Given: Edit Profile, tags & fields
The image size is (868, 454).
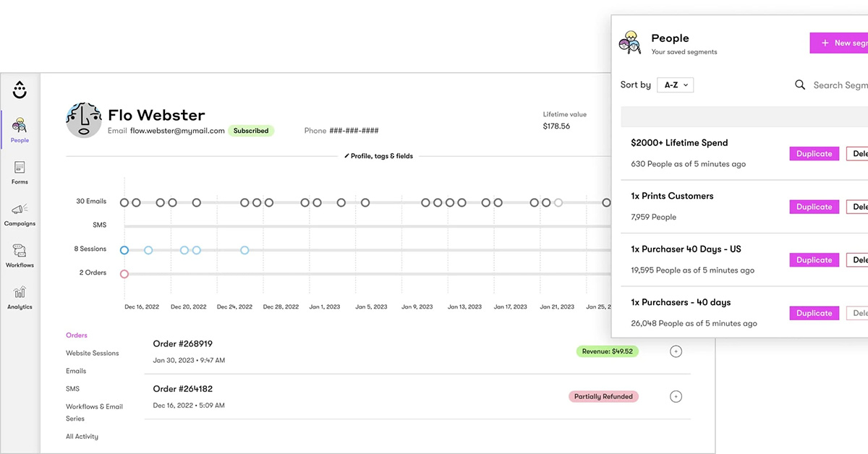Looking at the screenshot, I should tap(378, 156).
